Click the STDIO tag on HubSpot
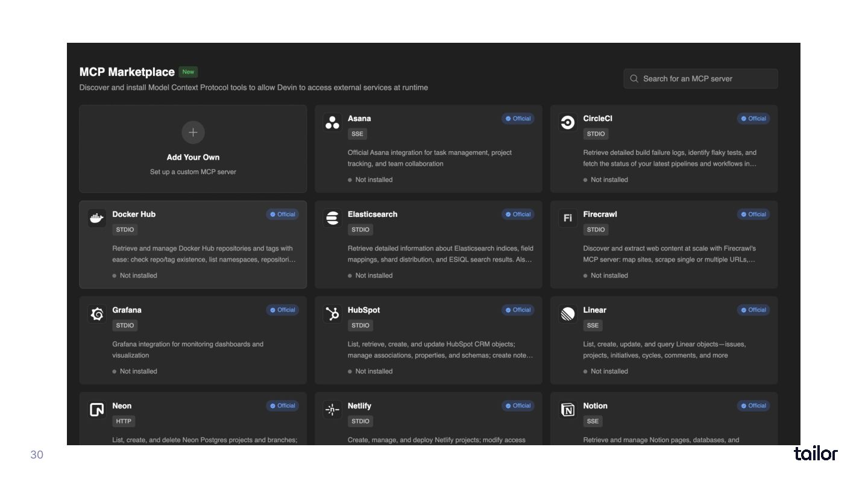Screen dimensions: 868x488 click(x=360, y=325)
